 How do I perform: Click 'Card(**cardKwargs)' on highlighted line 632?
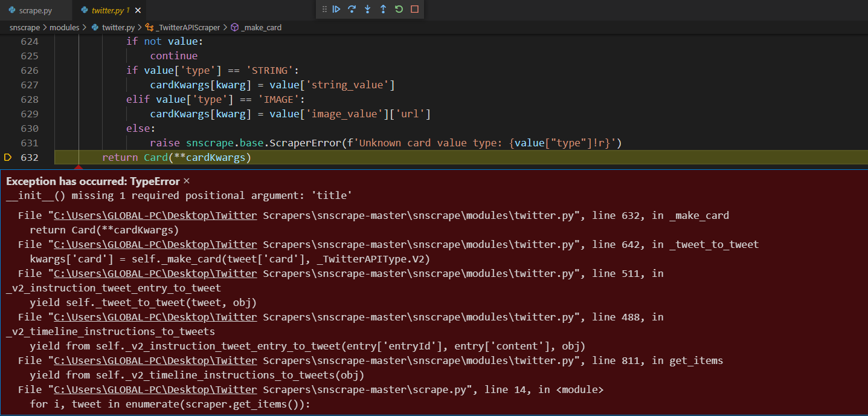pyautogui.click(x=197, y=157)
